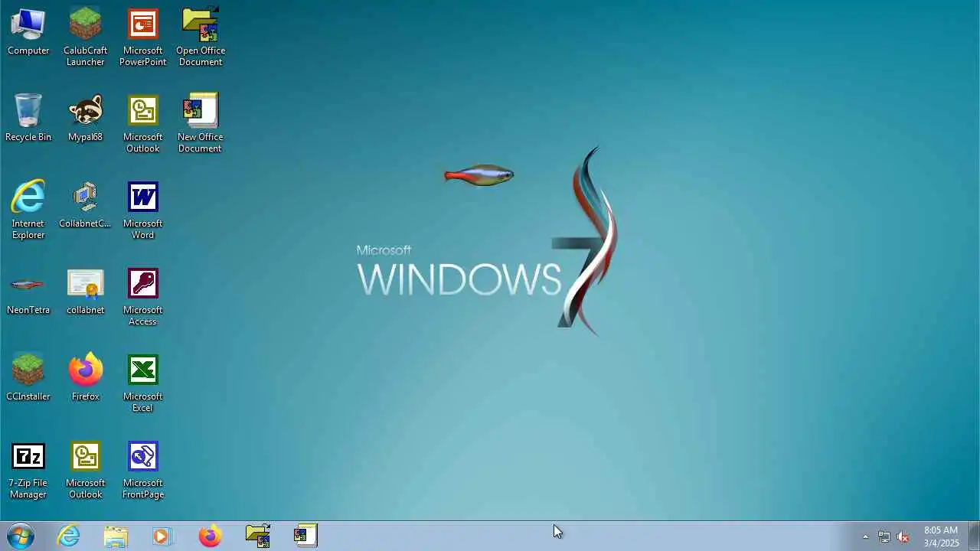Screen dimensions: 980x551
Task: Select the Microsoft FrontPage desktop icon
Action: pos(142,470)
